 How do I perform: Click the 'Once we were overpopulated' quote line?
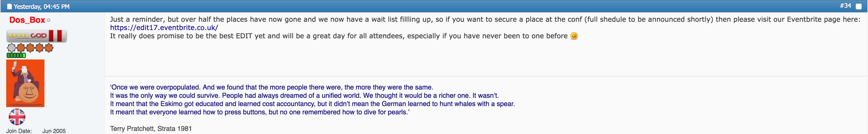[272, 87]
